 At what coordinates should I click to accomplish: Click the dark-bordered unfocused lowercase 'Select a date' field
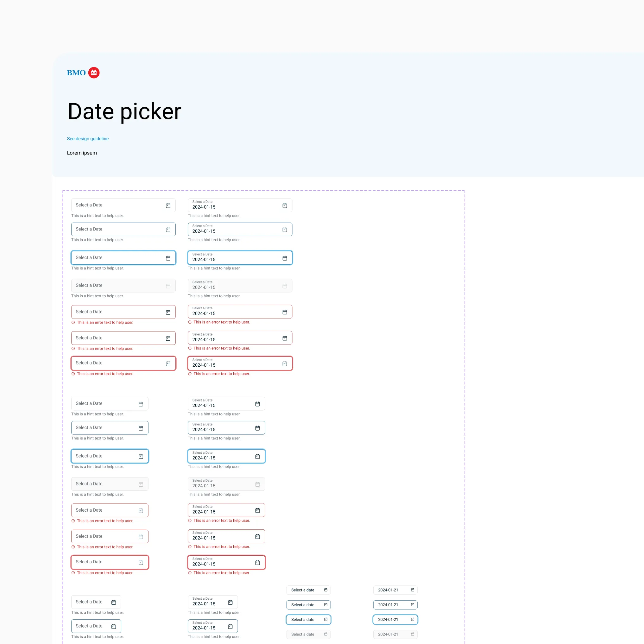tap(308, 605)
